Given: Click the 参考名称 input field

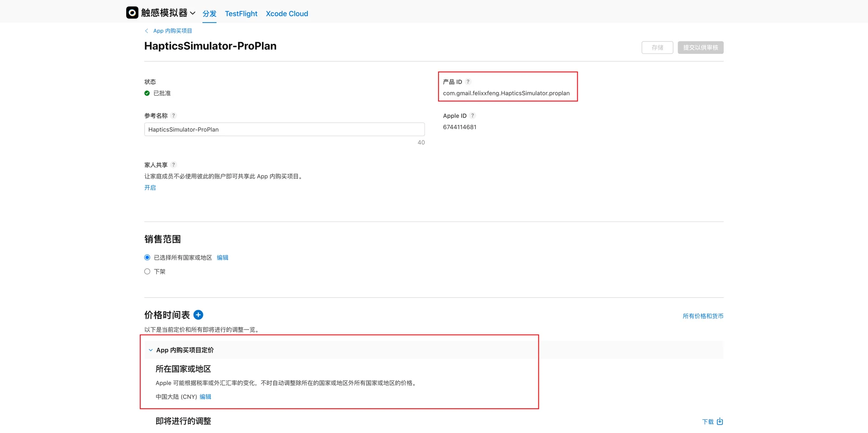Looking at the screenshot, I should point(284,129).
